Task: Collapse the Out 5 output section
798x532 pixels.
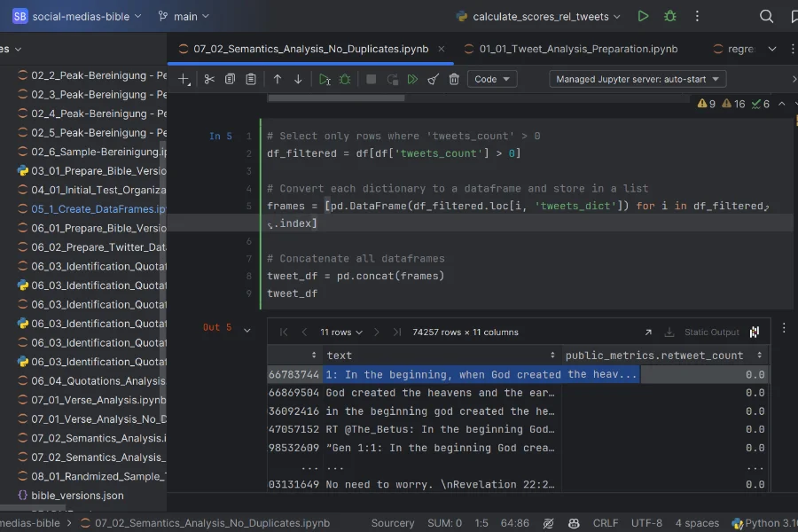Action: pyautogui.click(x=247, y=330)
